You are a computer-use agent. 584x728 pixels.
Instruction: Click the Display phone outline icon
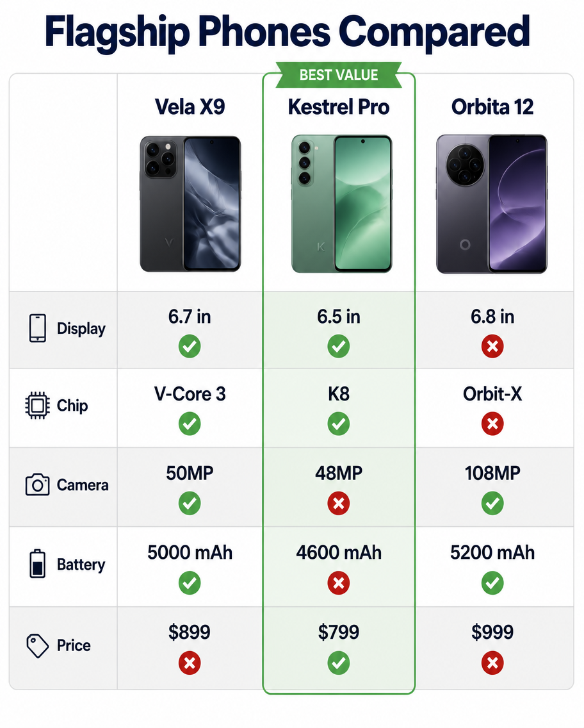[38, 328]
